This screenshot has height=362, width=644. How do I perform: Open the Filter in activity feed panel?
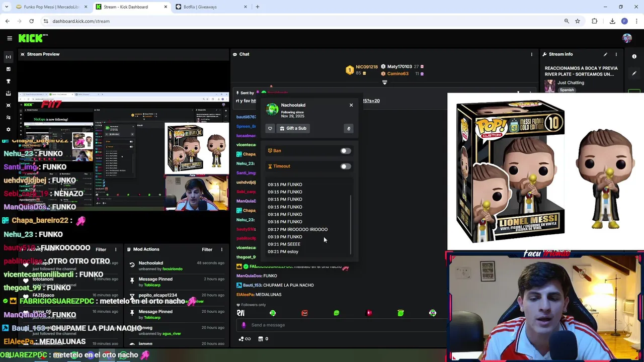(x=101, y=249)
